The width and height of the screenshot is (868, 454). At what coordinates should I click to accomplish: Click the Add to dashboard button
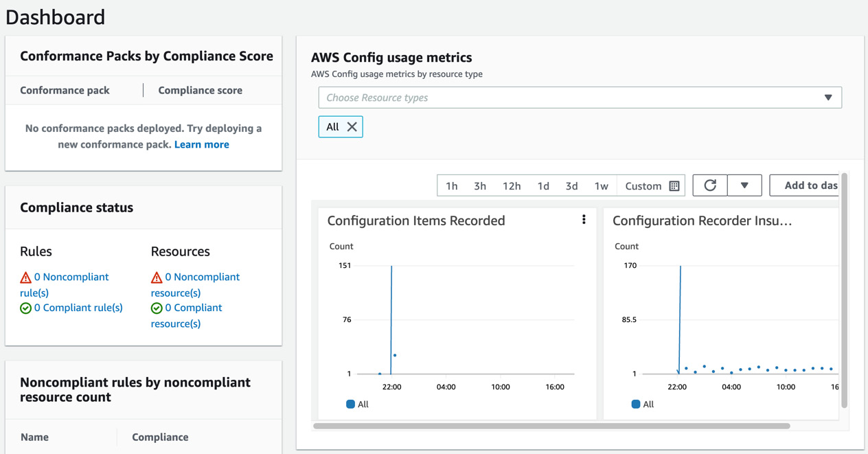click(805, 185)
